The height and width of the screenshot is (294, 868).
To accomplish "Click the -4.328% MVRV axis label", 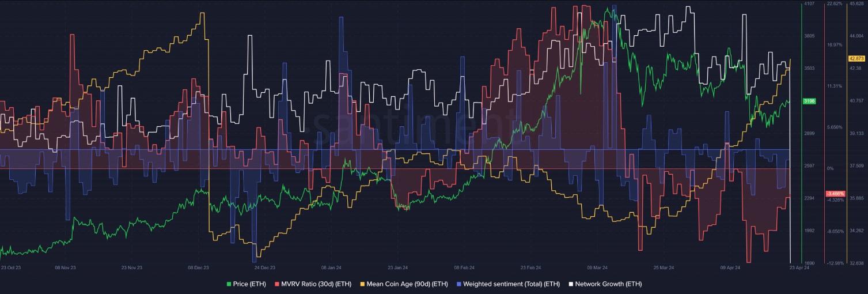I will pos(835,200).
